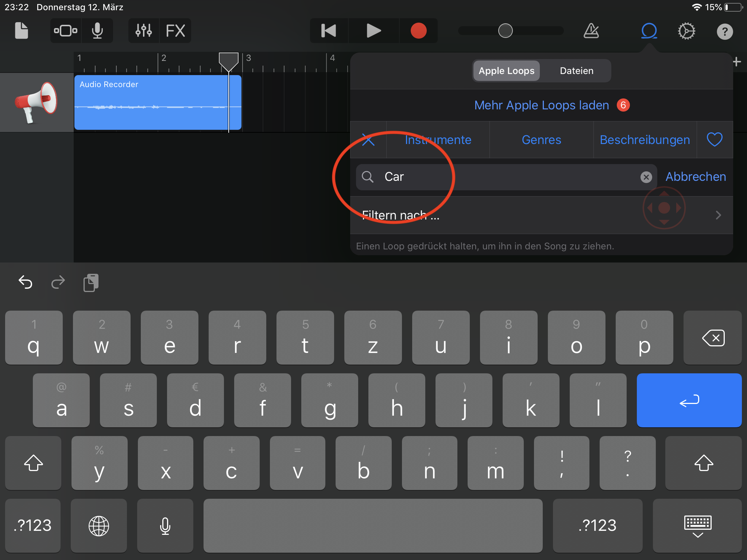Open the track mixer controls

pos(144,31)
